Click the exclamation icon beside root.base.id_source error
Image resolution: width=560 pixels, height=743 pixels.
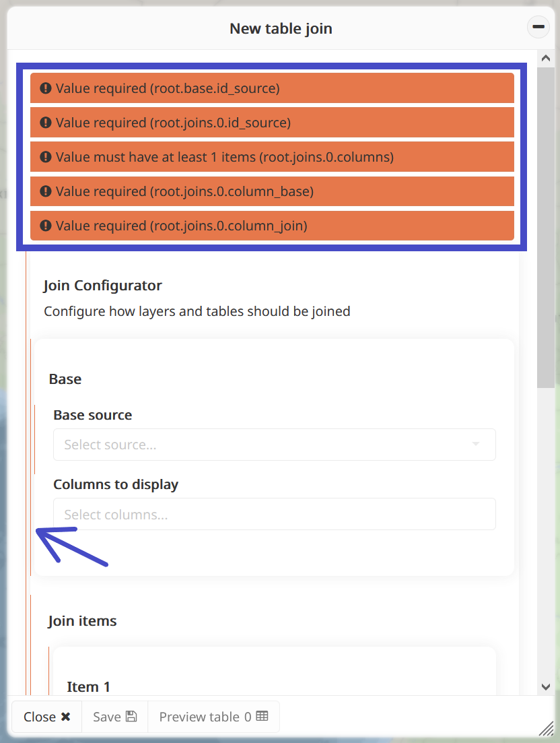tap(46, 88)
